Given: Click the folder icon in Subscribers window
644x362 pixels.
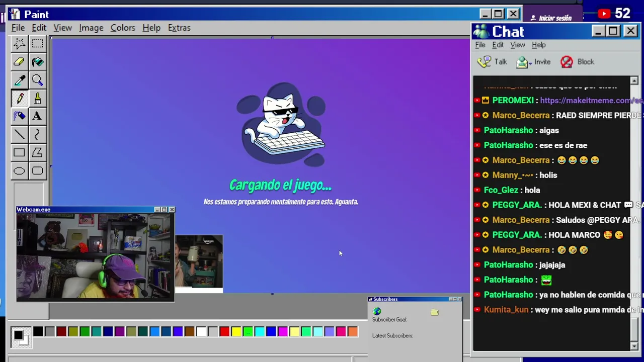Looking at the screenshot, I should (435, 312).
